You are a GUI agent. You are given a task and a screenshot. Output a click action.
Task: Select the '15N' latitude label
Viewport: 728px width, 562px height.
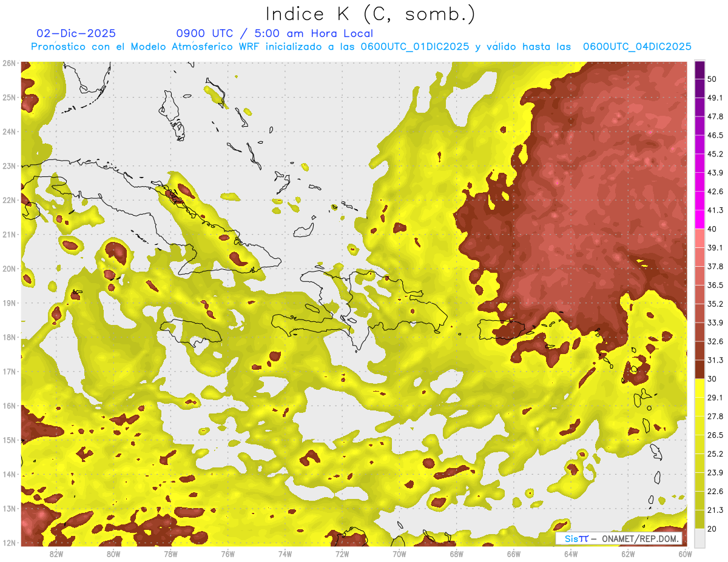(x=9, y=440)
